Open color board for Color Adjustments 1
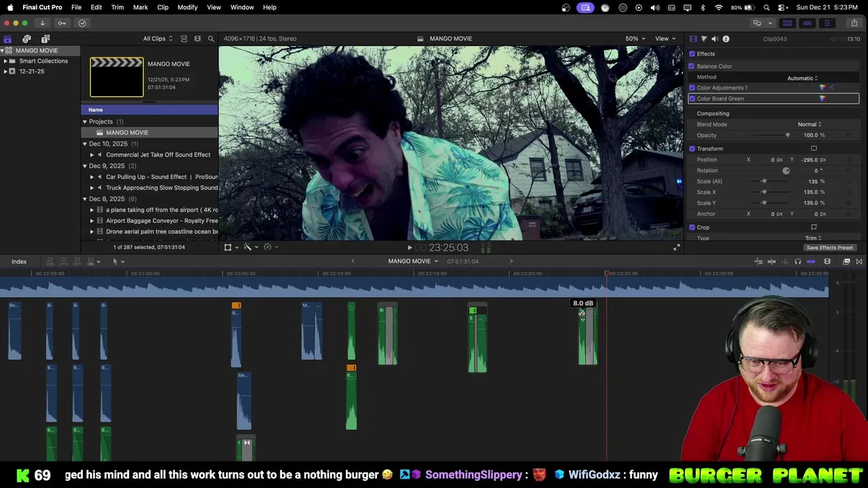Screen dimensions: 868x488 (x=823, y=87)
